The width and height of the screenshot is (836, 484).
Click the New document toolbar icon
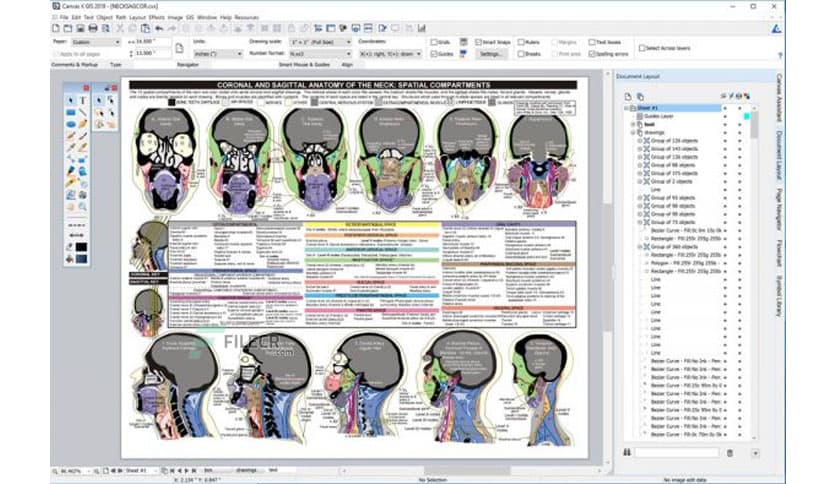56,28
